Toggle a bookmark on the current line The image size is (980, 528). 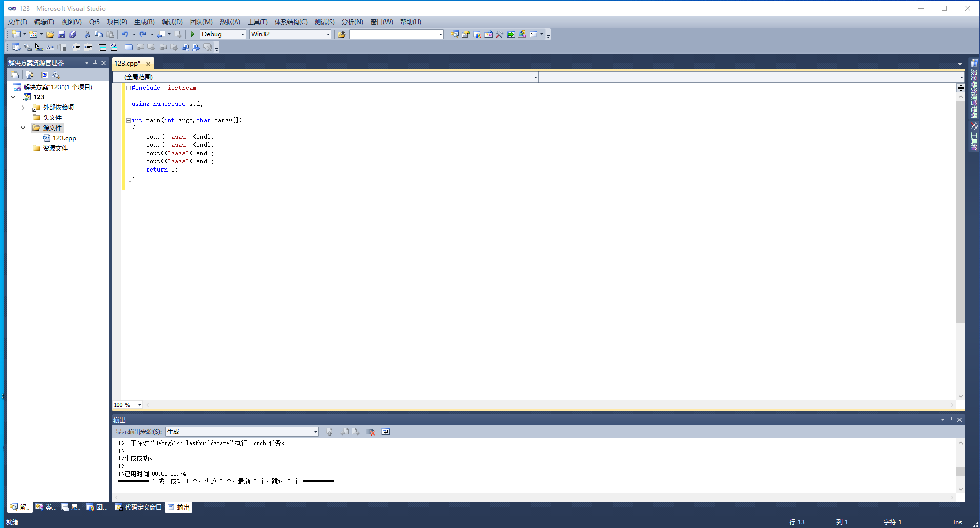coord(129,47)
